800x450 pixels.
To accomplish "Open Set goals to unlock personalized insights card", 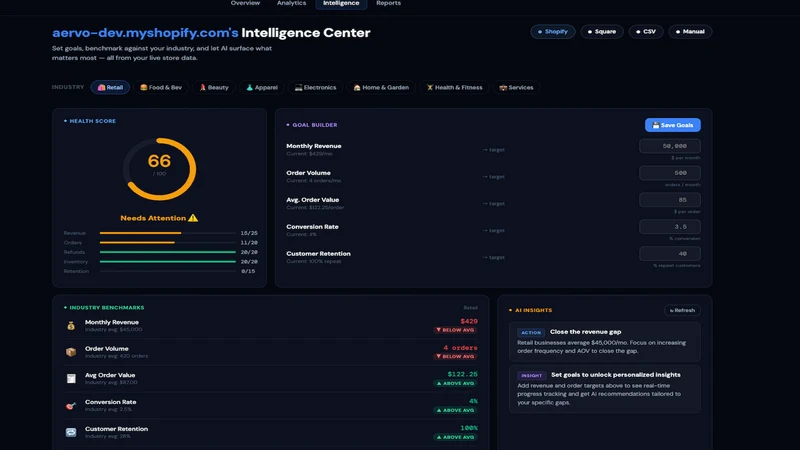I will [x=605, y=389].
